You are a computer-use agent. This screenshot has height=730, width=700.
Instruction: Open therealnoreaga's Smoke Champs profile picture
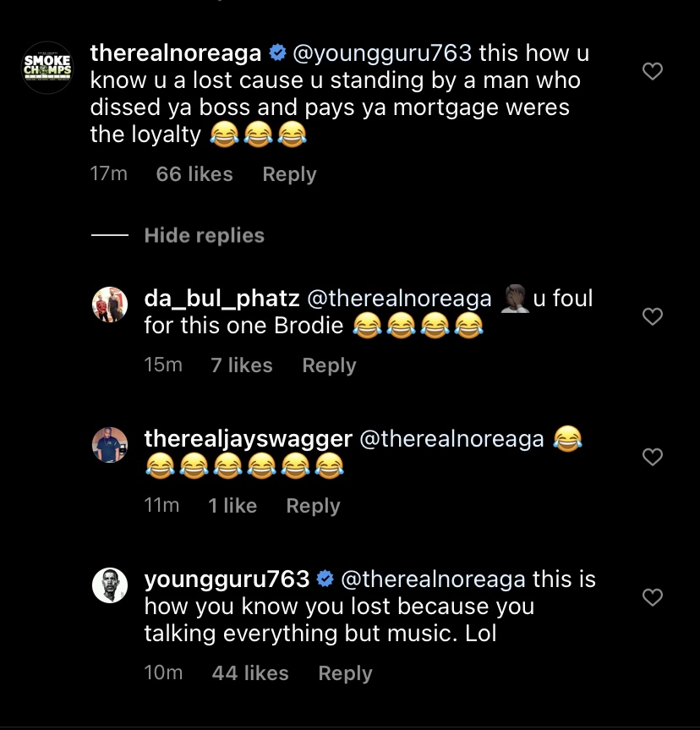tap(47, 67)
